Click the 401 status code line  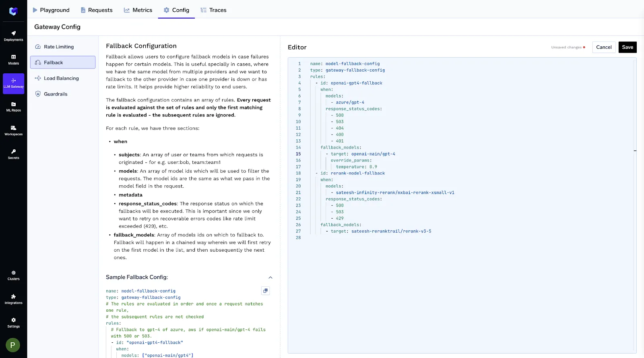pos(337,141)
